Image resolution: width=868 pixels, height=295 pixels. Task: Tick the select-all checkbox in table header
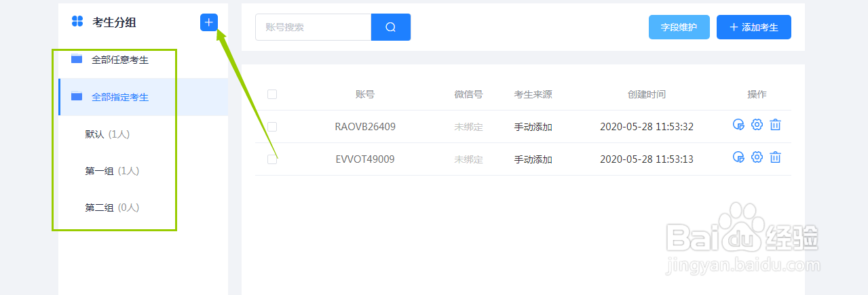click(272, 94)
